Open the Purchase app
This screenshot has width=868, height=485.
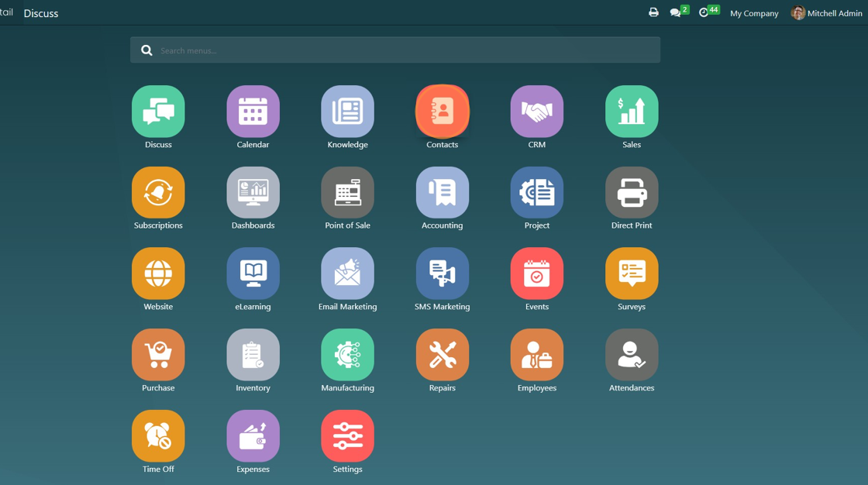158,355
